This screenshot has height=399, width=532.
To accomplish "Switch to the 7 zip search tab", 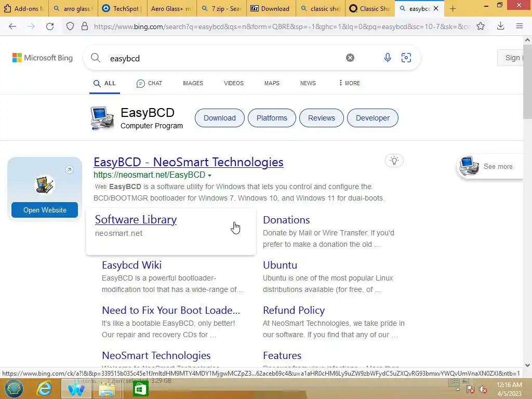I will pos(221,8).
